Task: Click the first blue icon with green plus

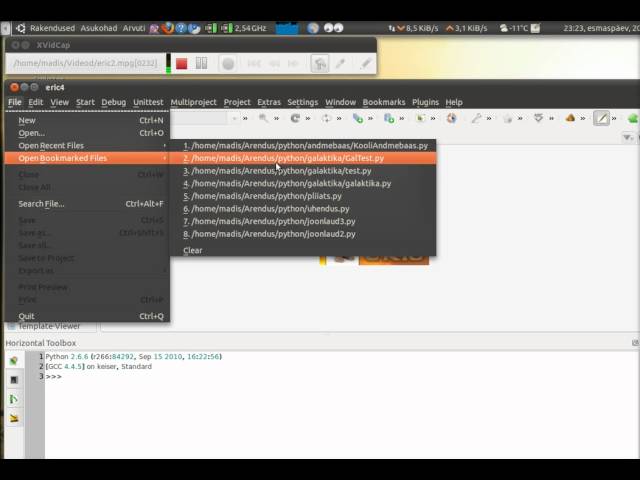Action: pos(358,118)
